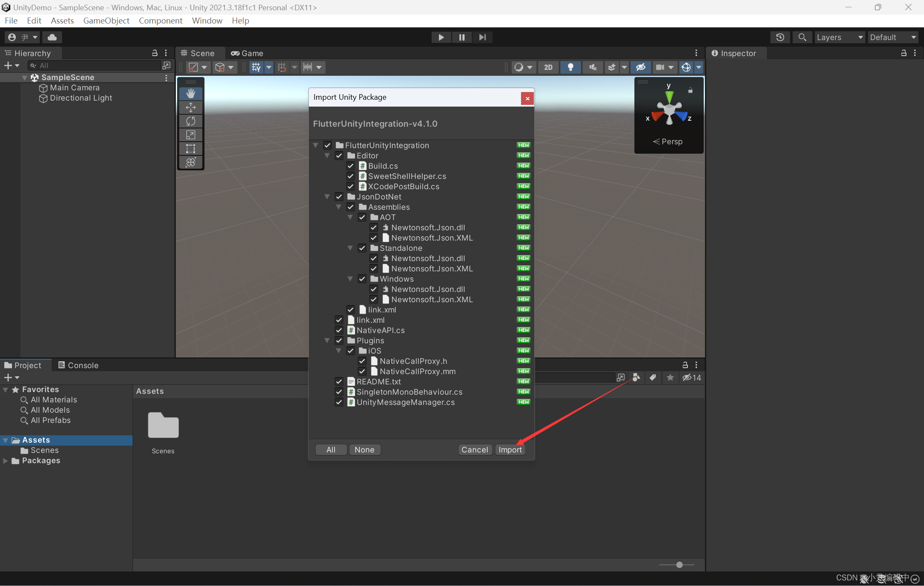Select the Rect tool
The width and height of the screenshot is (924, 586).
click(x=191, y=149)
